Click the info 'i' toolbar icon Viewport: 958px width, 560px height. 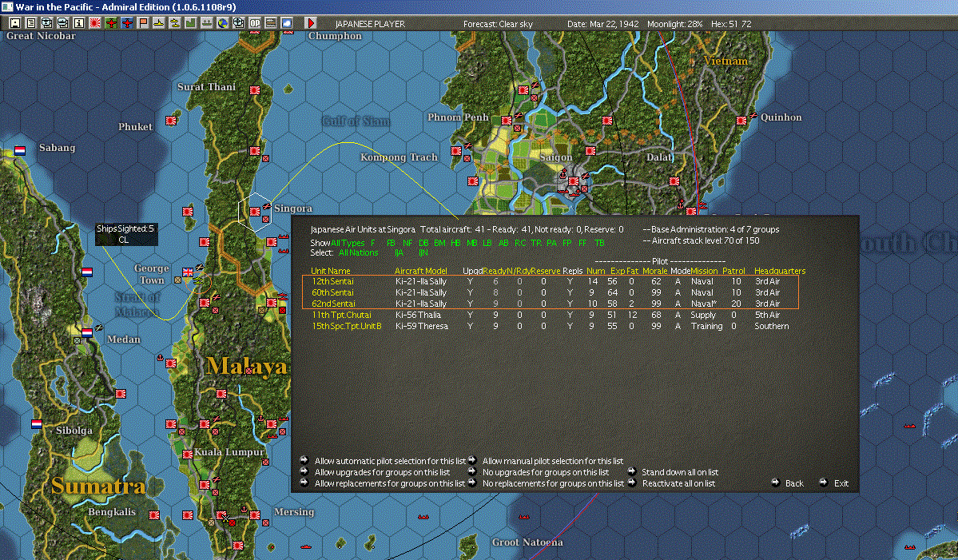(x=79, y=23)
